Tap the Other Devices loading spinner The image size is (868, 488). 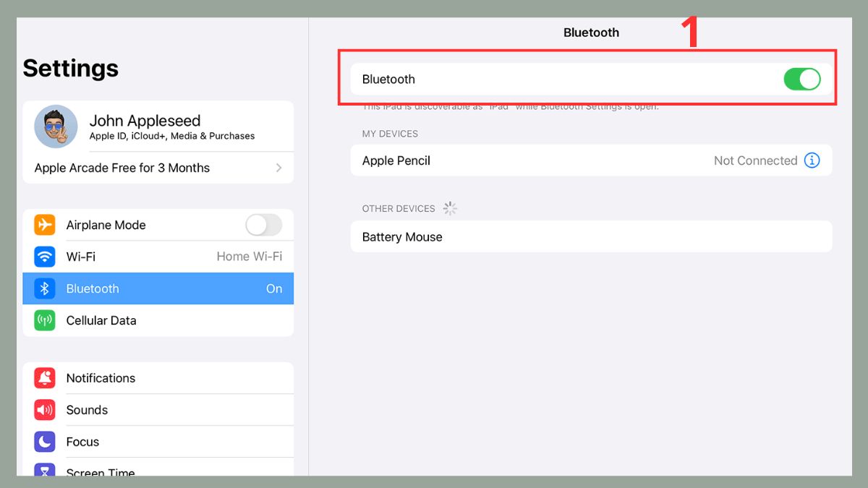point(450,208)
